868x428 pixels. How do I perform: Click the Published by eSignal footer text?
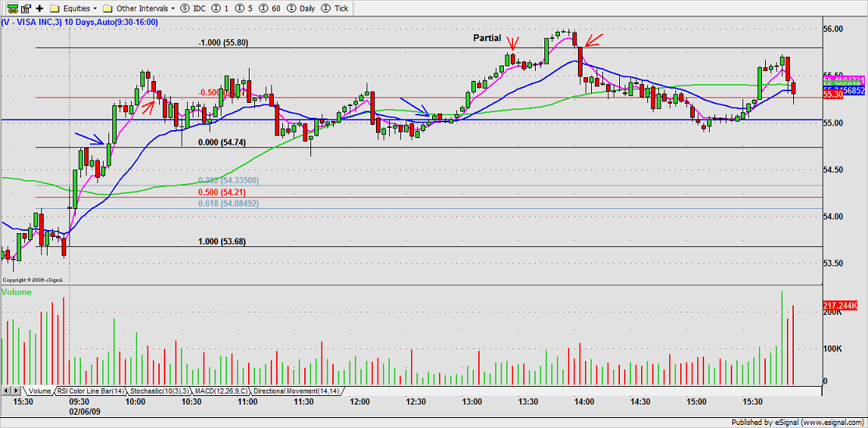799,423
